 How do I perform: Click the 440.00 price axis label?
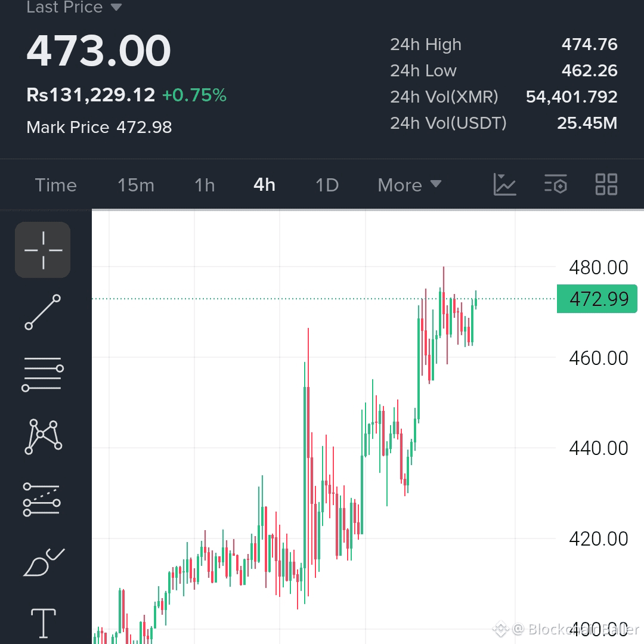pyautogui.click(x=599, y=448)
